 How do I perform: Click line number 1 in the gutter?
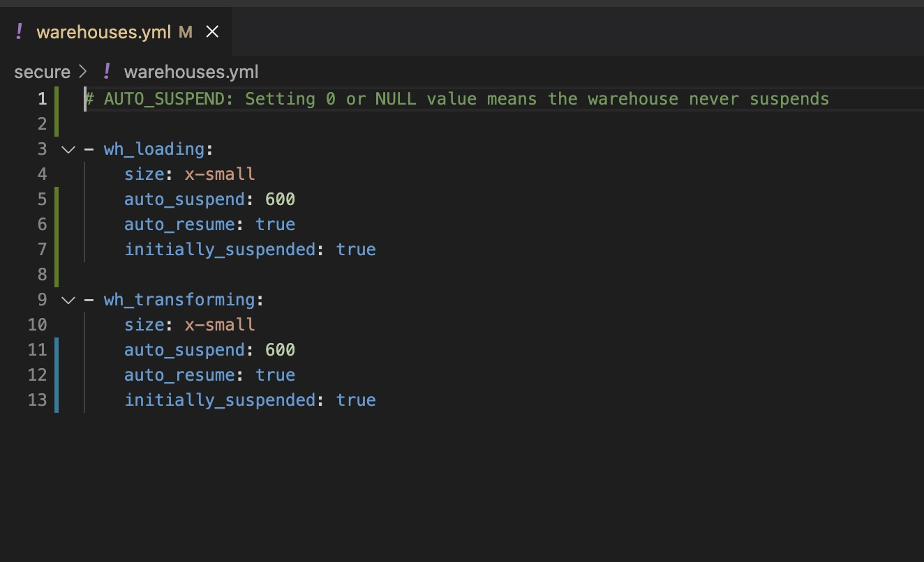[x=42, y=99]
